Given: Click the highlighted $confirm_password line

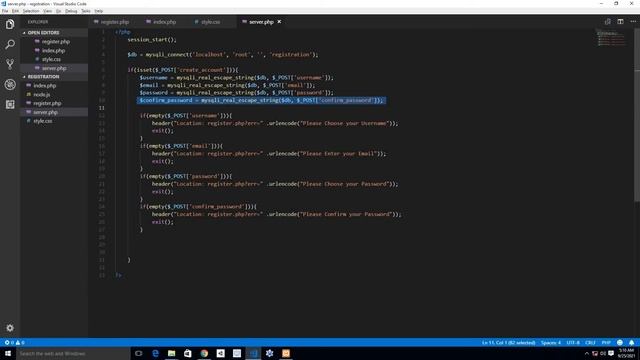Looking at the screenshot, I should click(x=261, y=100).
